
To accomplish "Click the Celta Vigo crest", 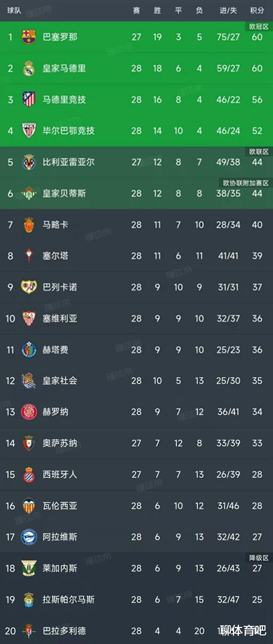I will (x=28, y=256).
